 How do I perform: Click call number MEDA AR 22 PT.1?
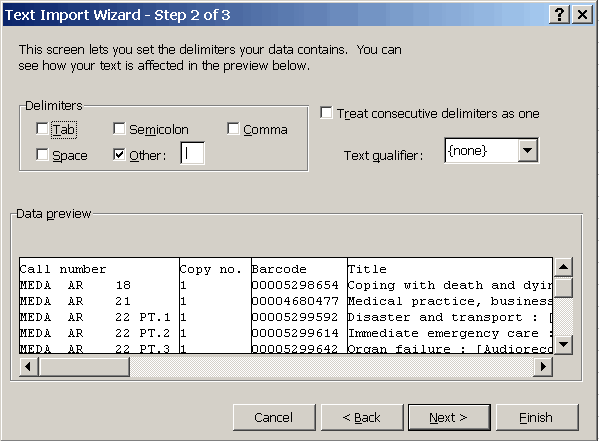95,318
